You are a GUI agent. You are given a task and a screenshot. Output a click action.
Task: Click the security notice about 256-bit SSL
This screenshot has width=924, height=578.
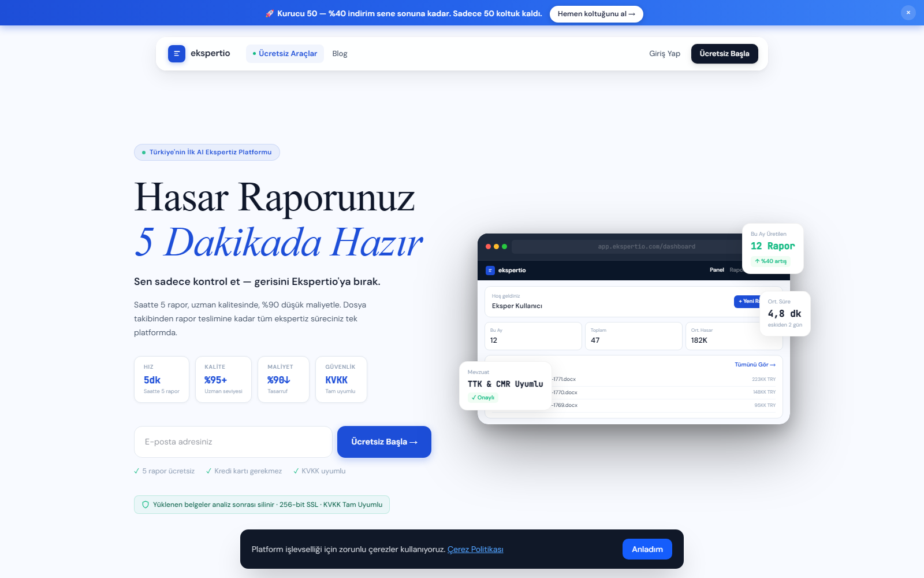tap(262, 505)
